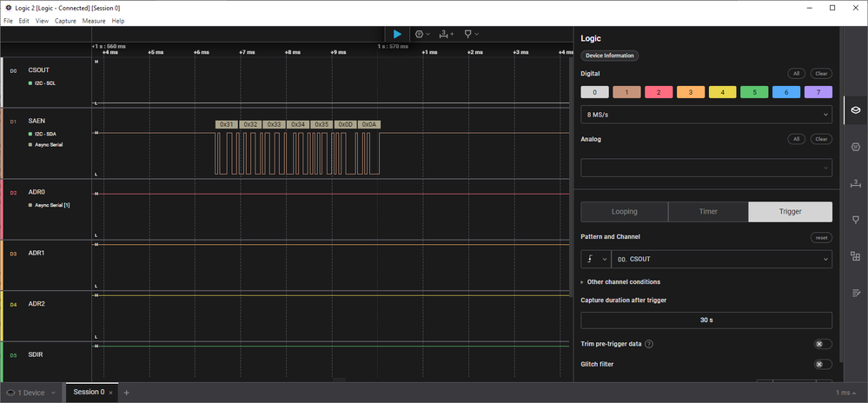Screen dimensions: 868x403
Task: Open the Help menu
Action: pyautogui.click(x=118, y=21)
